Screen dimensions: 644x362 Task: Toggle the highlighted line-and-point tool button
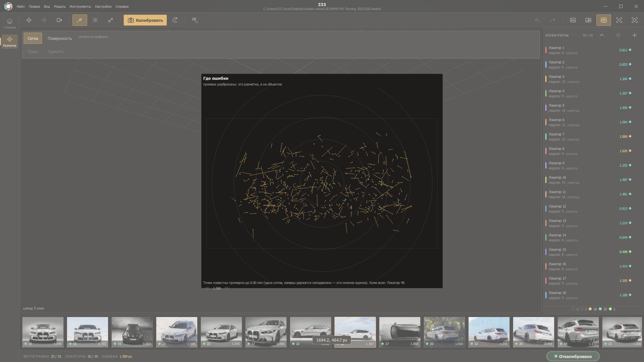[x=80, y=20]
